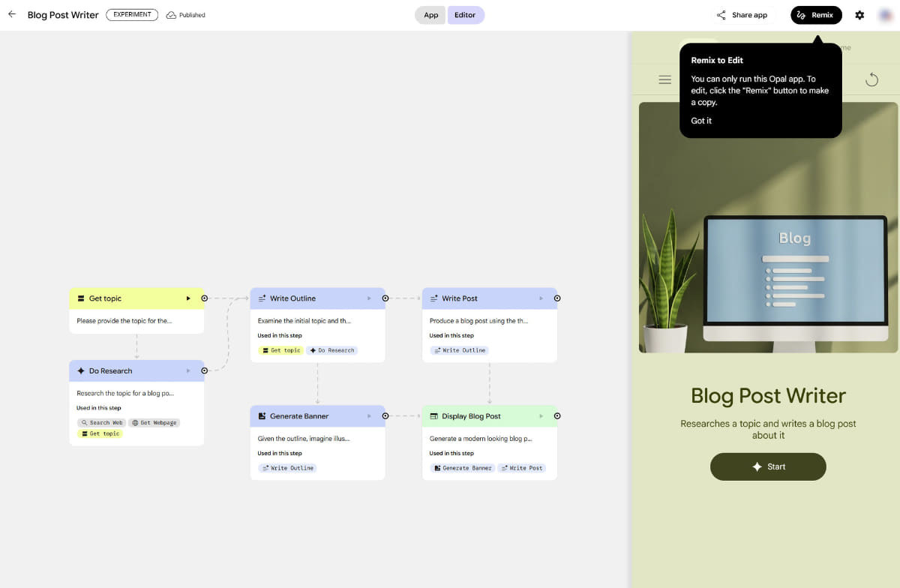Viewport: 900px width, 588px height.
Task: Open settings via the gear icon
Action: click(x=859, y=15)
